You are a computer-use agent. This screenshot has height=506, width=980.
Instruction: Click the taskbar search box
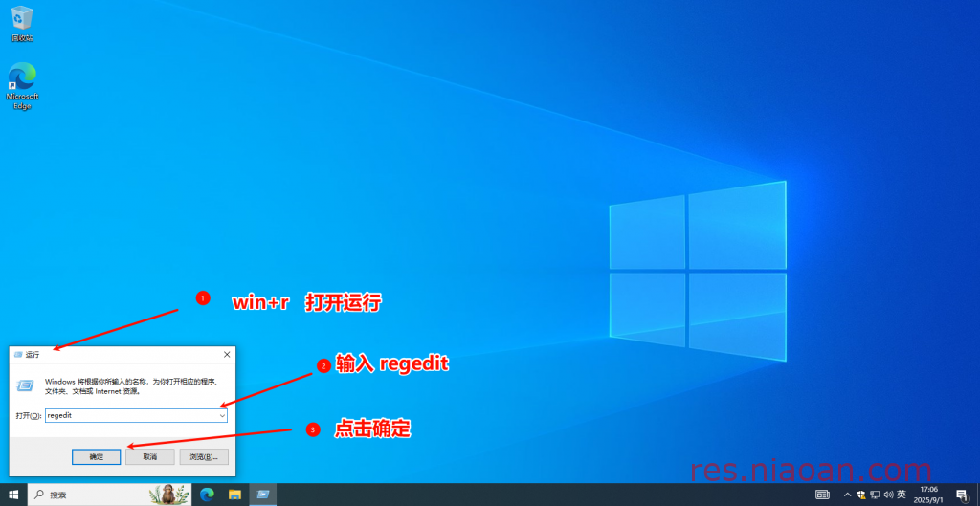click(109, 495)
